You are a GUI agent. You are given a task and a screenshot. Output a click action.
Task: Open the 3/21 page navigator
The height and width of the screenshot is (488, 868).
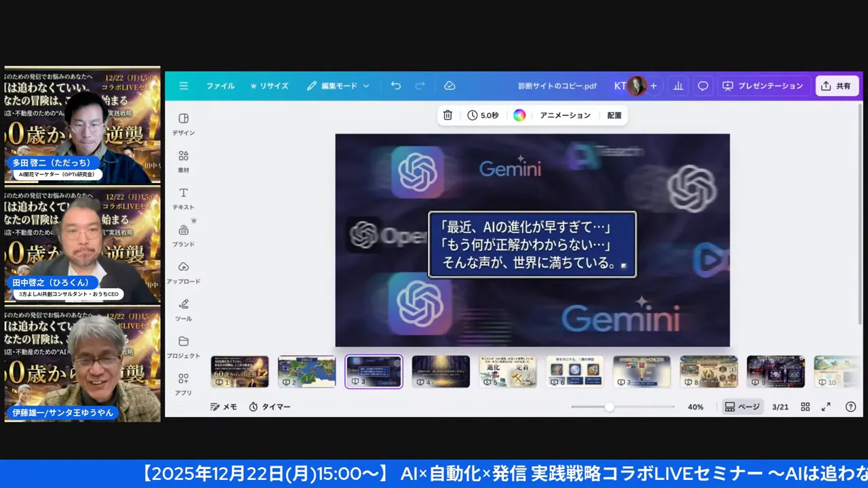780,407
